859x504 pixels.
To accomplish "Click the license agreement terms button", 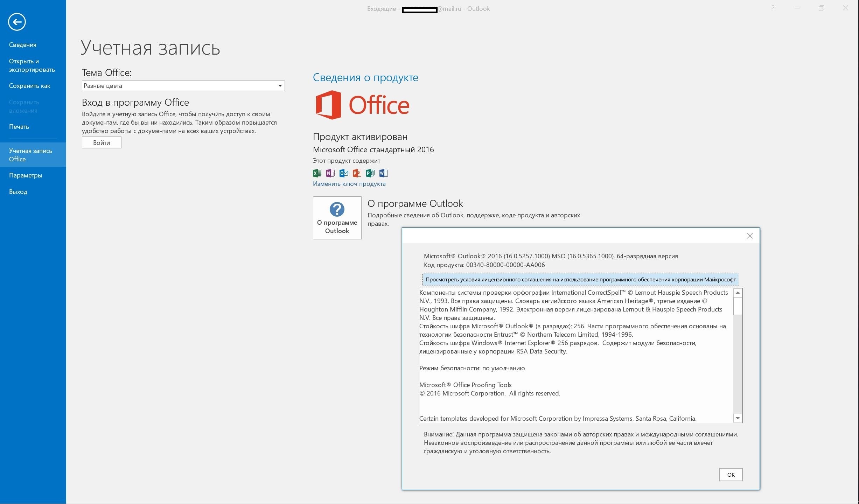I will tap(581, 279).
